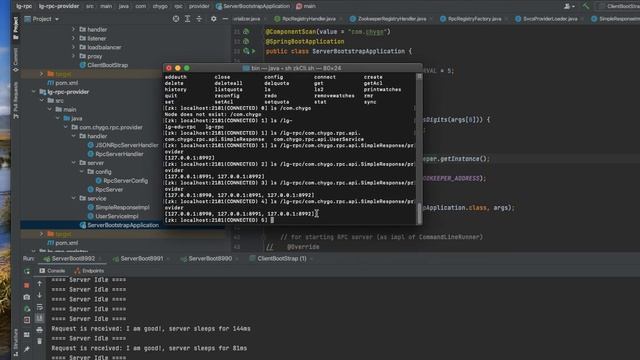640x360 pixels.
Task: Toggle soft-wrap in console toolbar
Action: point(40,307)
